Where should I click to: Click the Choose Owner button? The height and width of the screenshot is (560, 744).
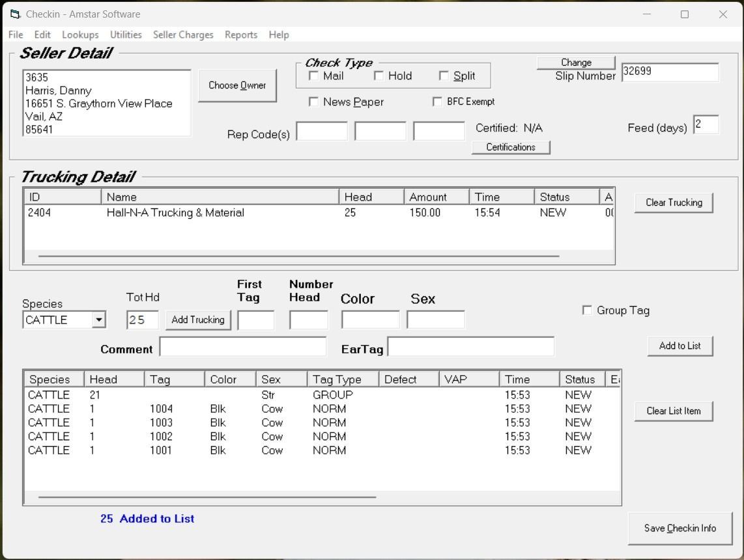(237, 85)
